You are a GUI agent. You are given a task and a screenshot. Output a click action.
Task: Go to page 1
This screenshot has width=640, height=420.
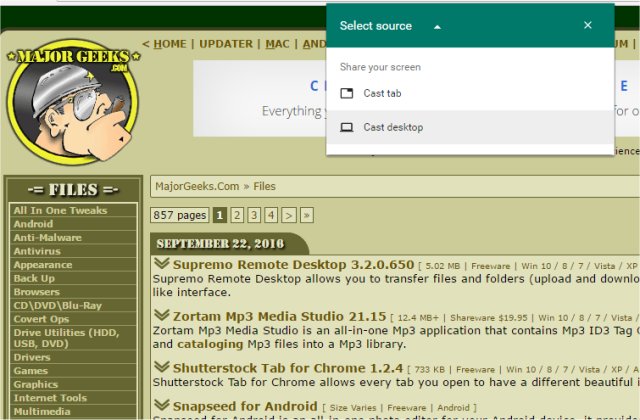[x=220, y=215]
